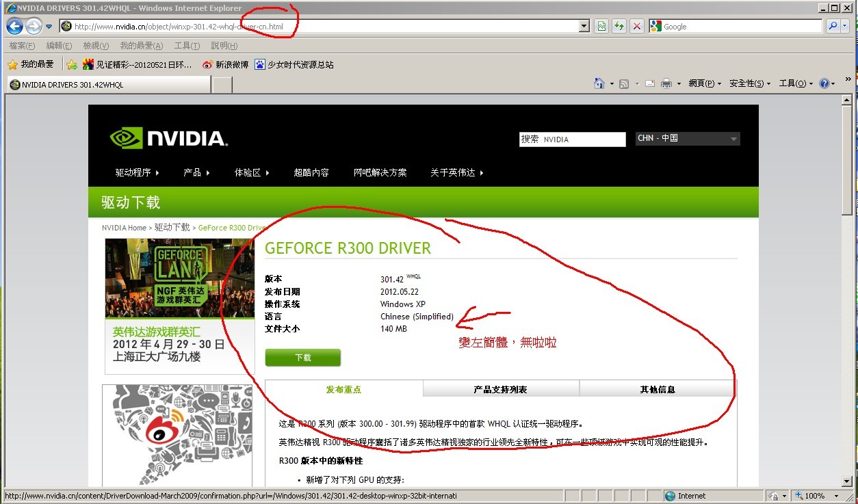This screenshot has width=858, height=504.
Task: Switch to the 产品支持列表 tab
Action: pos(501,389)
